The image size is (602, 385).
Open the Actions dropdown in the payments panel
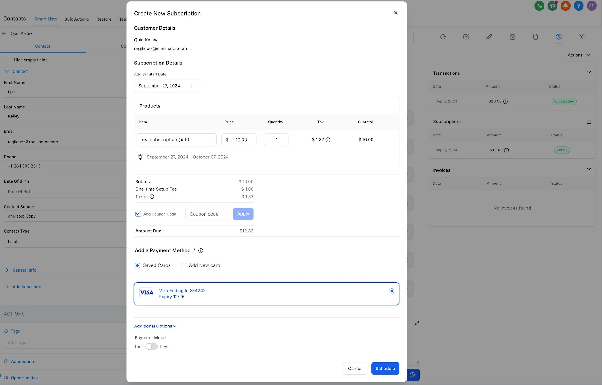(x=579, y=55)
